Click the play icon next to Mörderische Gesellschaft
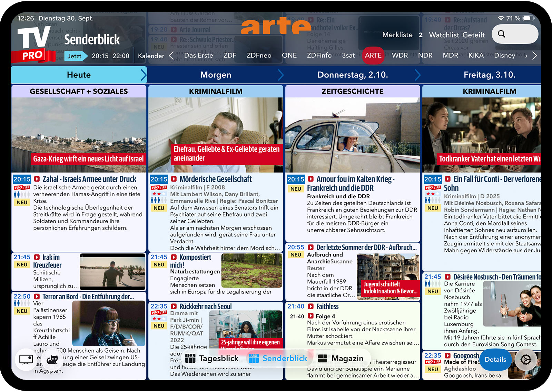Screen dimensions: 552x392 pos(174,179)
